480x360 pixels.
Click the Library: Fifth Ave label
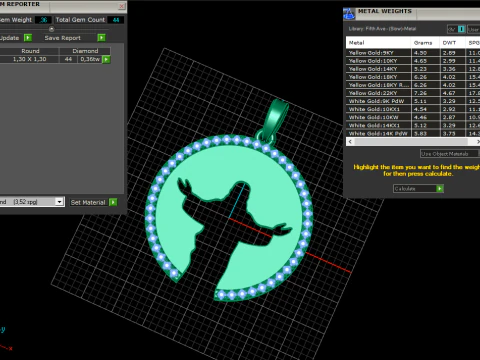click(x=382, y=29)
